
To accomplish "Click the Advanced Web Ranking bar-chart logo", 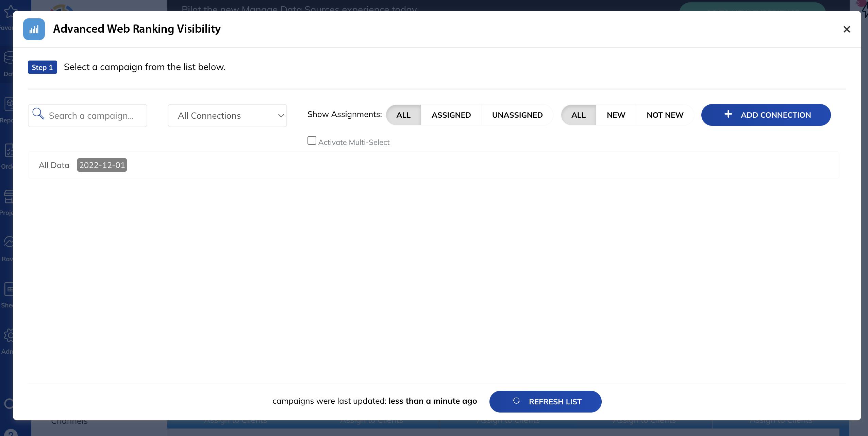I will 34,29.
